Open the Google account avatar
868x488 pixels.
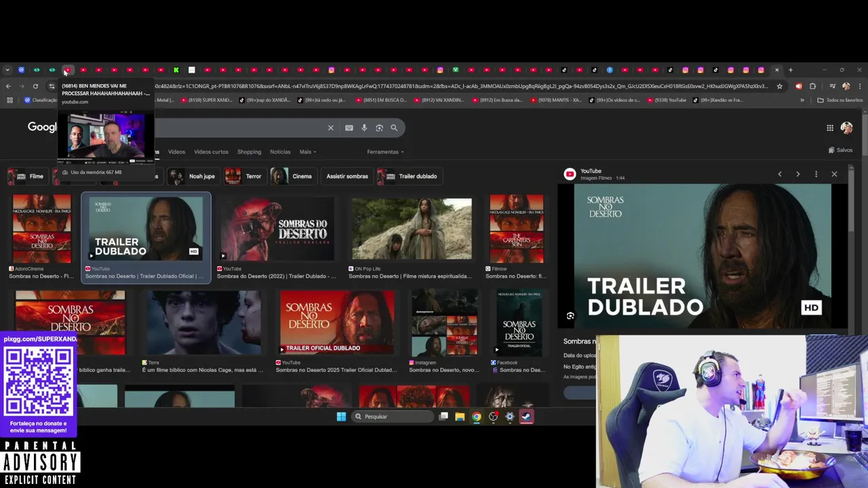click(846, 127)
